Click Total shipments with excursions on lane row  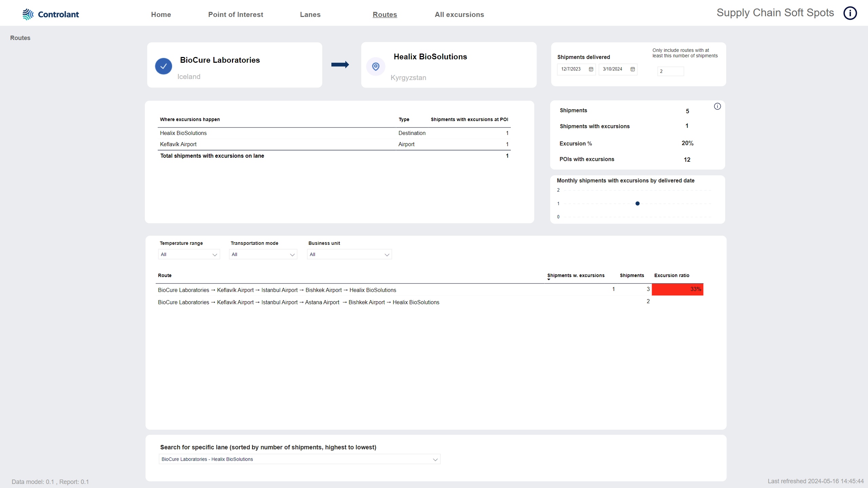pos(334,156)
